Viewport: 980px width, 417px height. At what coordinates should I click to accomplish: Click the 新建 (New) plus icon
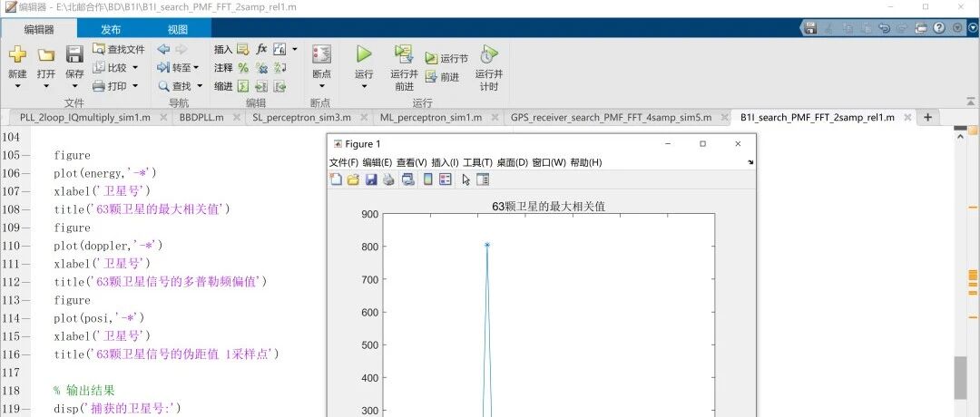click(x=17, y=55)
